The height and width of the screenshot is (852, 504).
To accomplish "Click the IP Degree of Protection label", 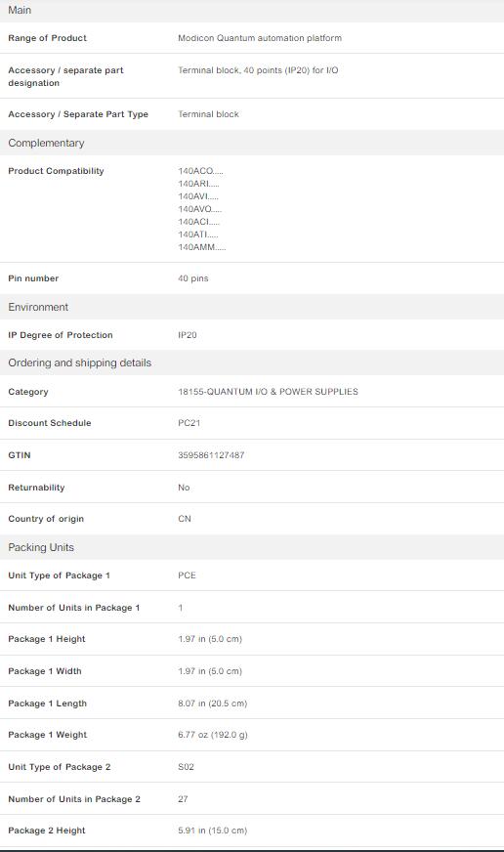I will click(61, 335).
